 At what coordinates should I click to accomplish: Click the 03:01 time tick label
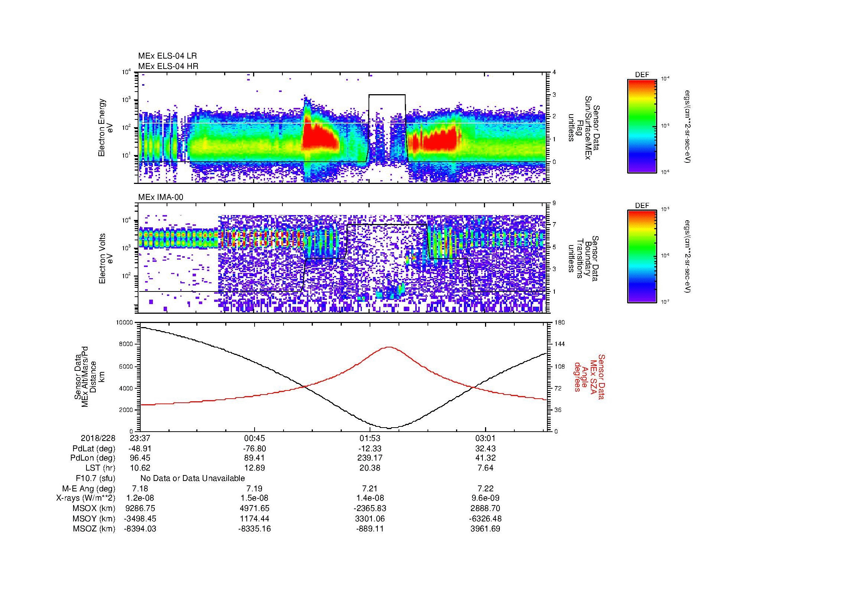coord(485,438)
